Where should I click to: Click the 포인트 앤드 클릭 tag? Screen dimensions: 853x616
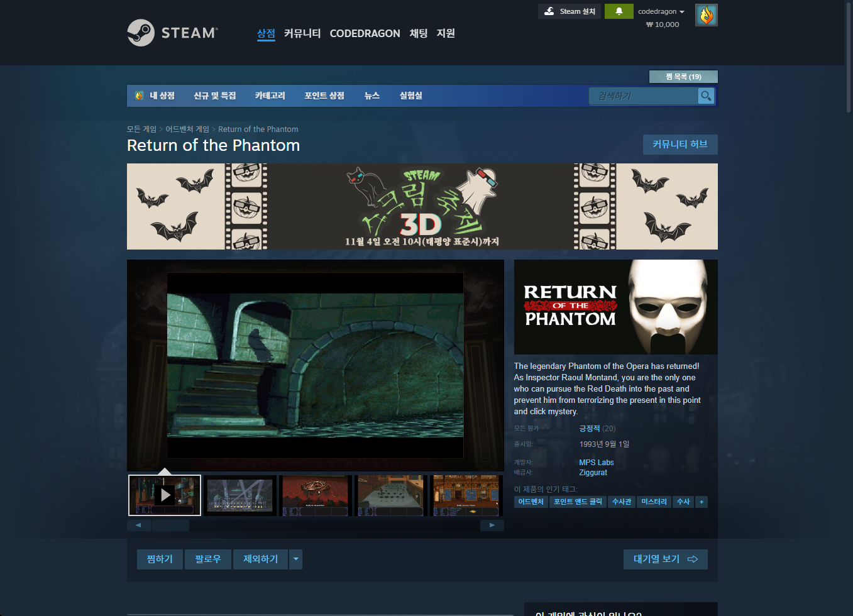pos(578,502)
